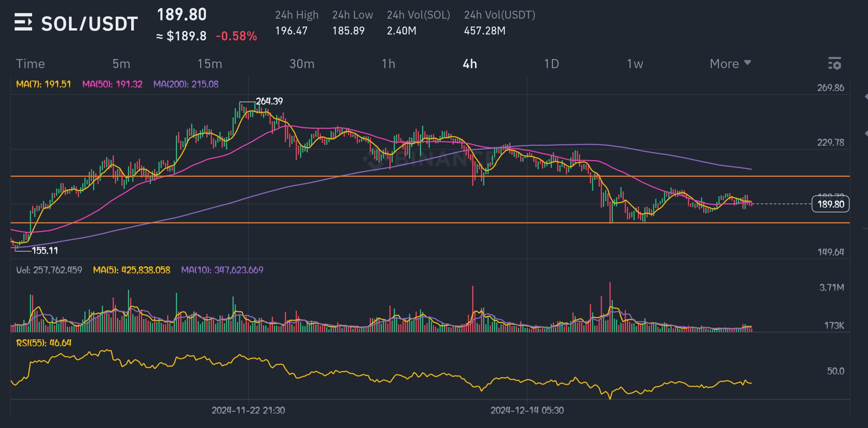Tap the -0.58% price change figure

click(236, 36)
